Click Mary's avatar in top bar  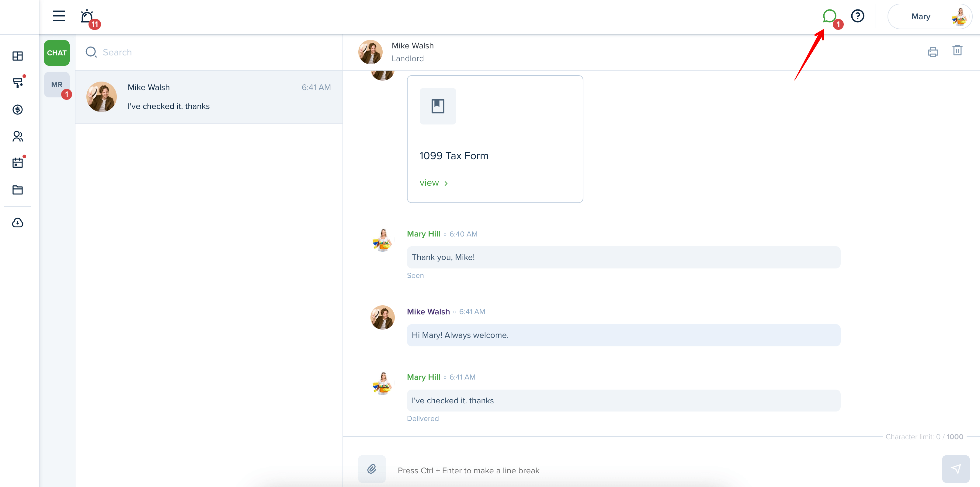coord(959,16)
